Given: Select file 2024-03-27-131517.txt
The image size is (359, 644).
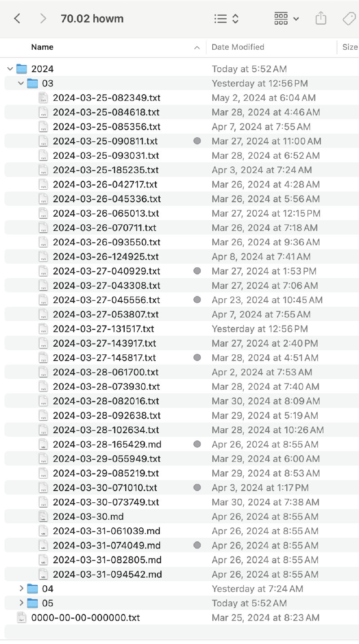Looking at the screenshot, I should [103, 329].
